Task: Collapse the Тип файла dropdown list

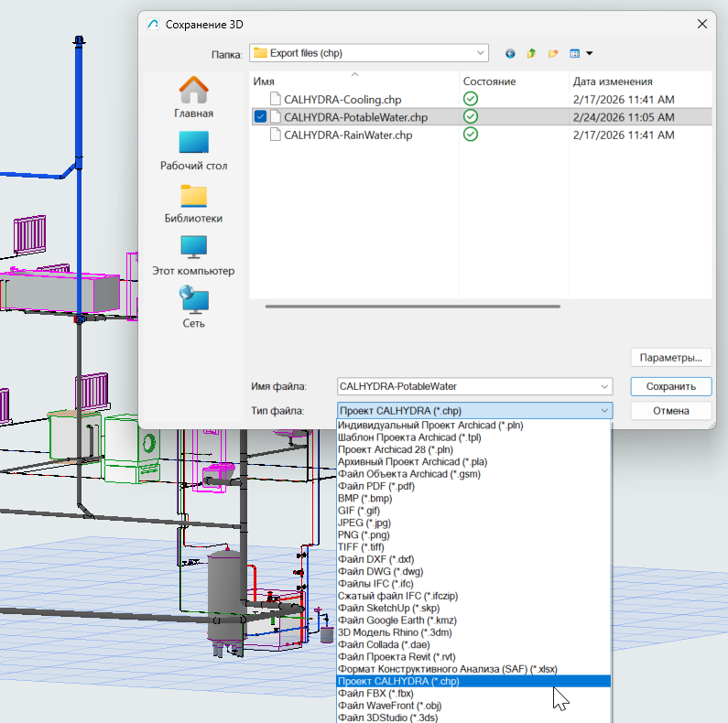Action: (x=603, y=411)
